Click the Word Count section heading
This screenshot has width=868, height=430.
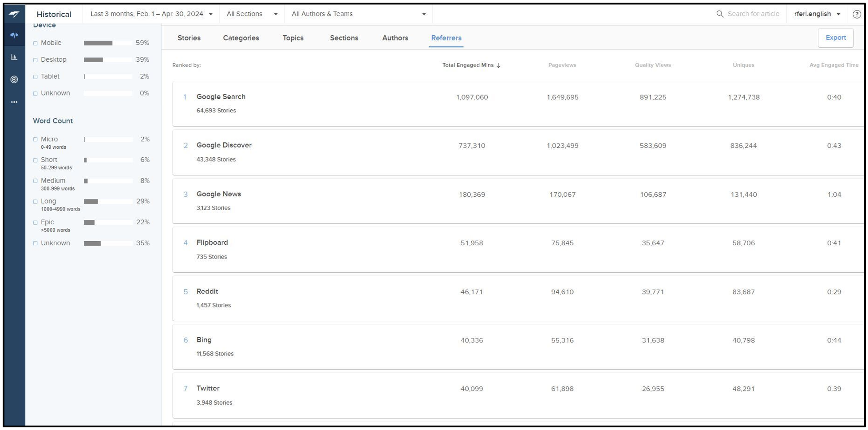click(53, 121)
